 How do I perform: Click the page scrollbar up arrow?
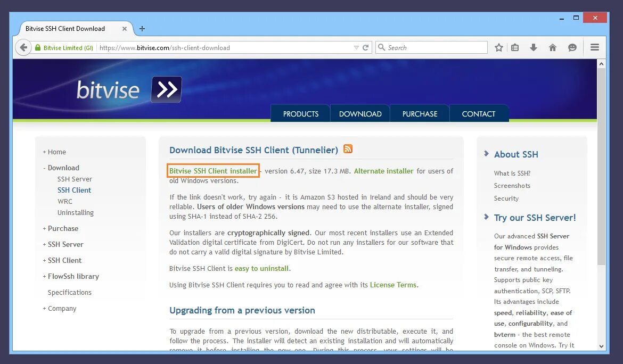pyautogui.click(x=601, y=64)
